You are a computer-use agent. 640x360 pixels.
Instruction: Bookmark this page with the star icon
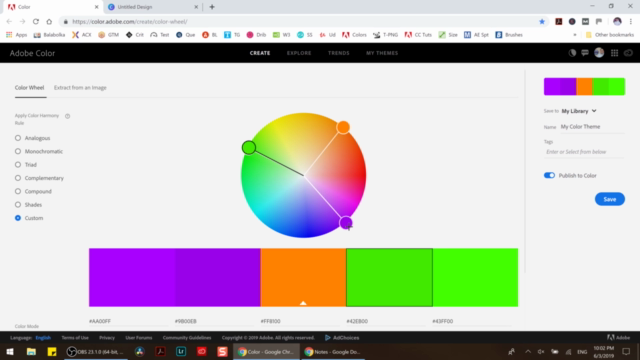click(542, 22)
